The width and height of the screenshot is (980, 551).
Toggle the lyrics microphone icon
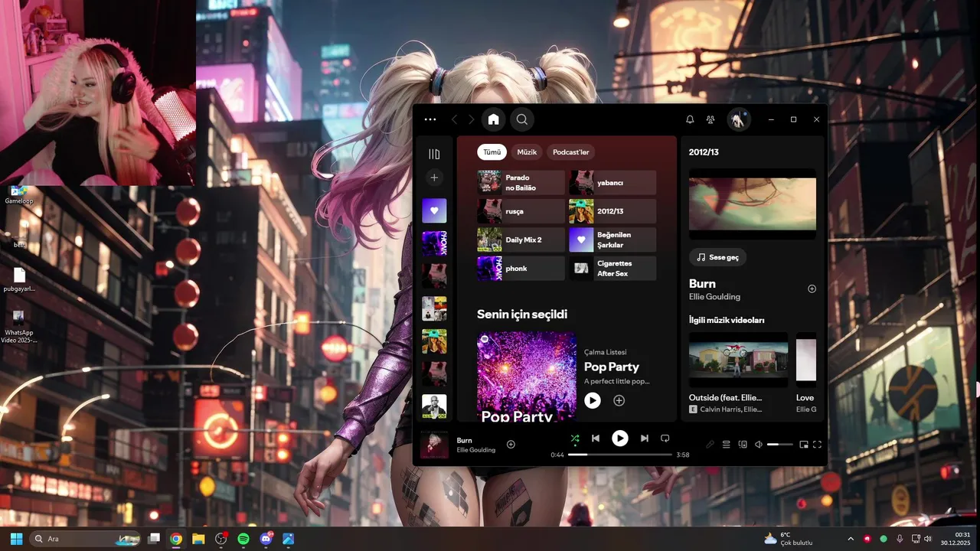710,445
